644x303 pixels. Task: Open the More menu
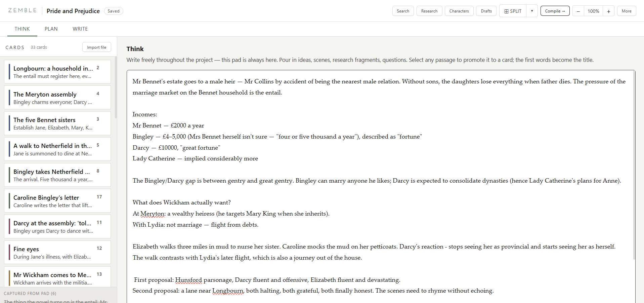point(627,11)
